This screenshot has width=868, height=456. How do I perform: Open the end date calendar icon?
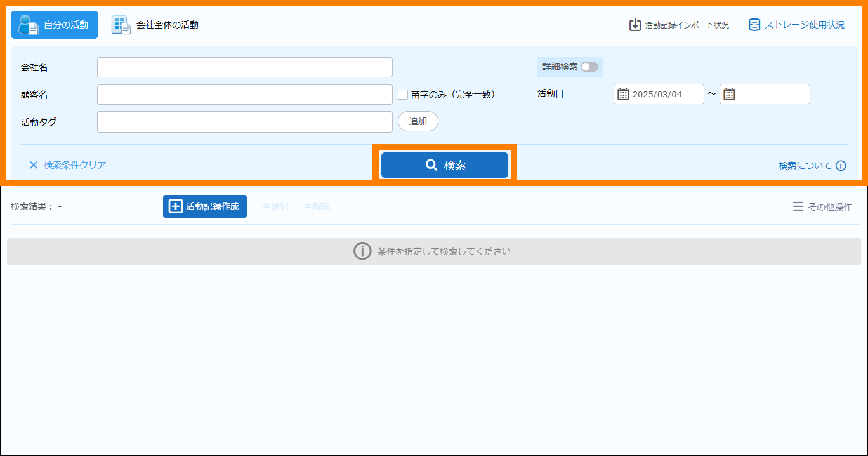[x=729, y=94]
